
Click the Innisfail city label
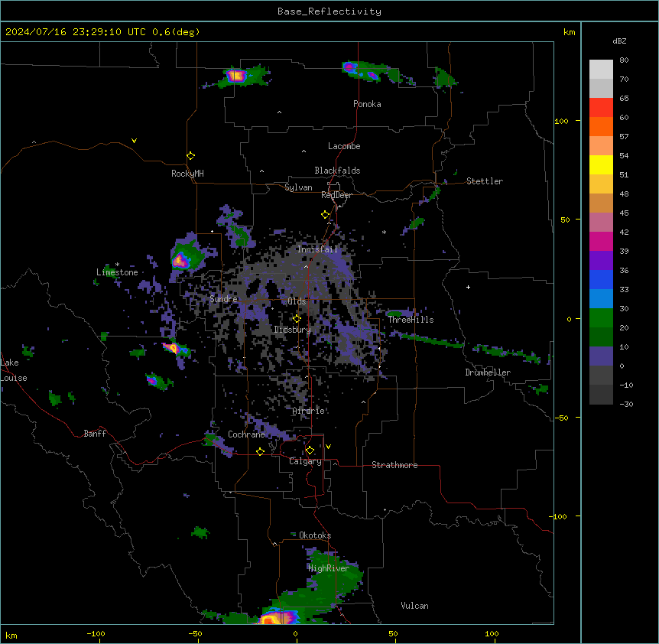(317, 249)
